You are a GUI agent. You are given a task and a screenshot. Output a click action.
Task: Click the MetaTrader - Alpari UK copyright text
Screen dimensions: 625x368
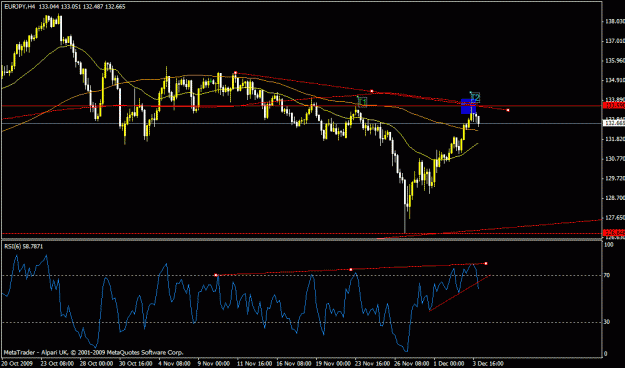pos(93,352)
